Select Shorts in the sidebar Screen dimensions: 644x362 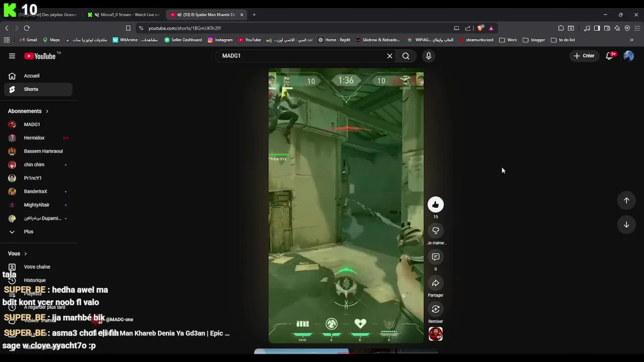coord(38,89)
